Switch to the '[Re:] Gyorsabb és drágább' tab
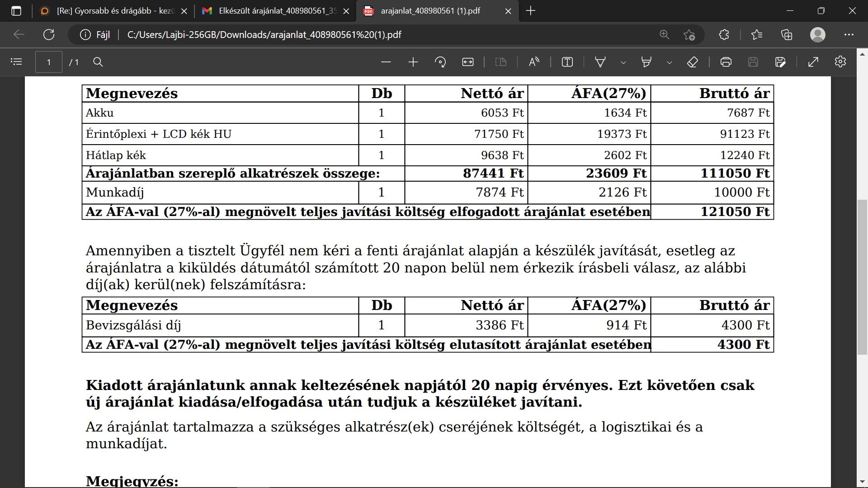The width and height of the screenshot is (868, 488). coord(114,11)
